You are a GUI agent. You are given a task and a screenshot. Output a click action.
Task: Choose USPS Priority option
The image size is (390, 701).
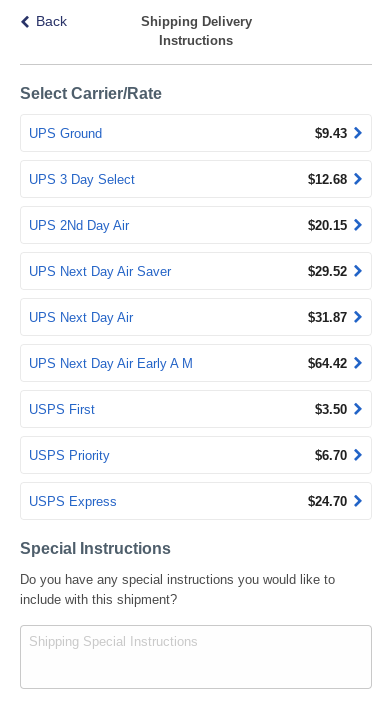pyautogui.click(x=196, y=455)
